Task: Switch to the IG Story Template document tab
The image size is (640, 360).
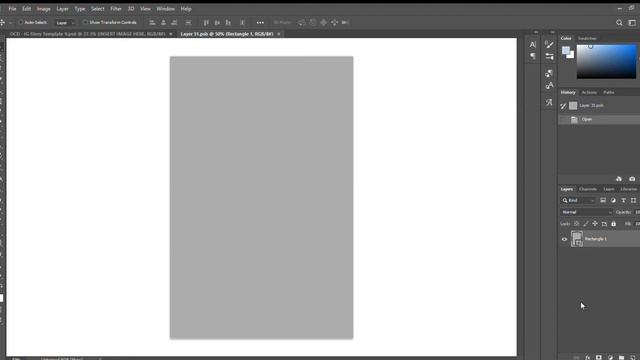Action: pos(88,34)
